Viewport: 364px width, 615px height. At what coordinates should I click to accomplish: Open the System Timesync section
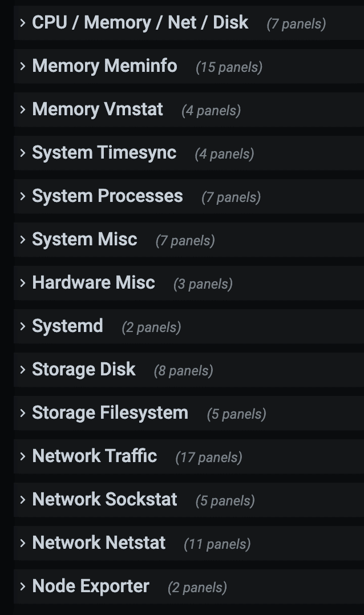pyautogui.click(x=104, y=153)
